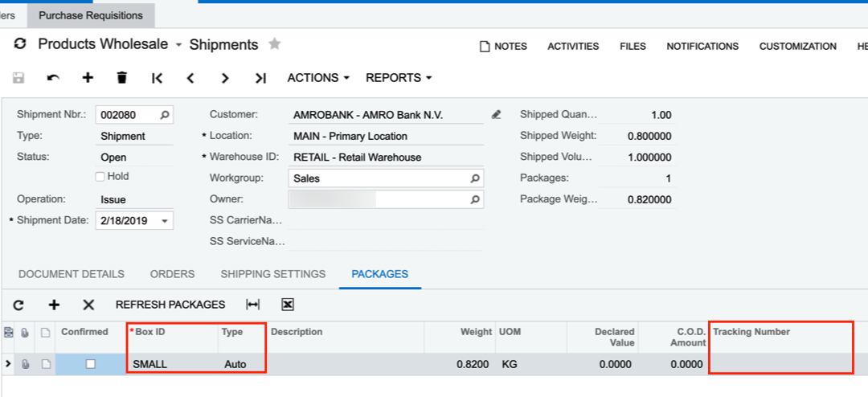Open the Actions dropdown menu
868x397 pixels.
(318, 78)
